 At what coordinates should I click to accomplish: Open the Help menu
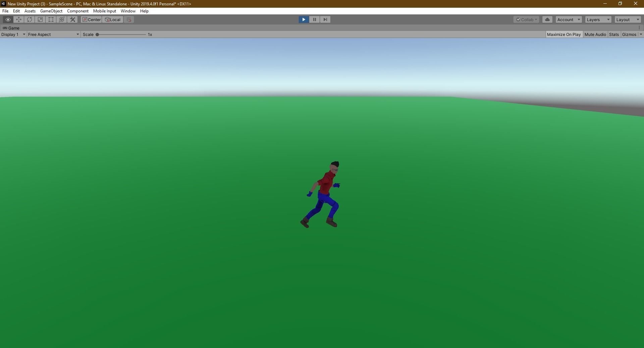pos(144,11)
